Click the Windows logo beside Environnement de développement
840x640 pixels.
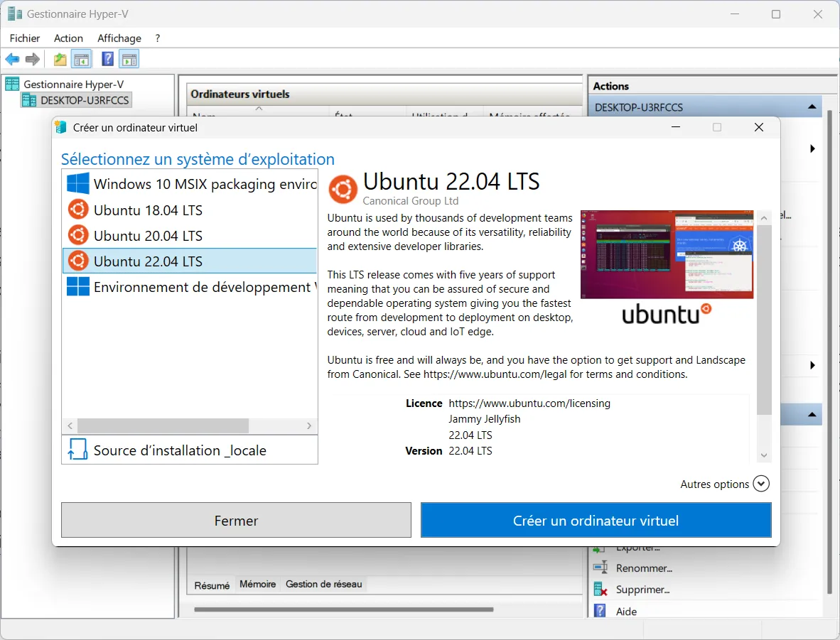click(78, 287)
